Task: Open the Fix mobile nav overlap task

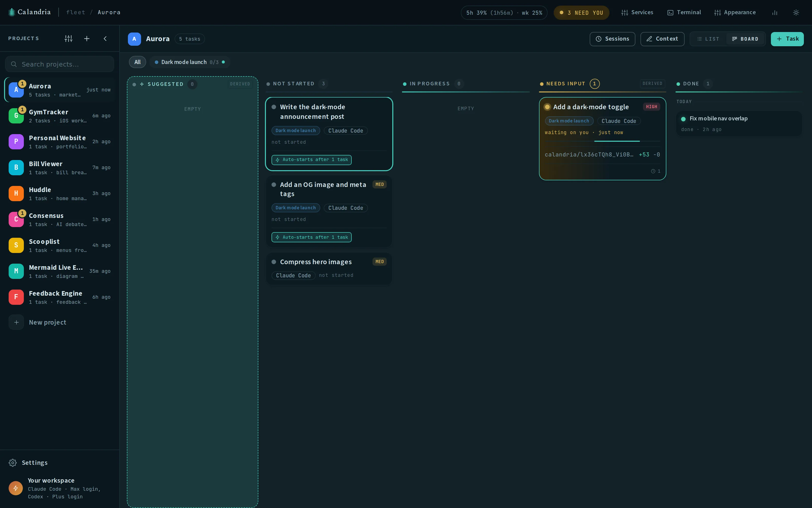Action: tap(739, 124)
